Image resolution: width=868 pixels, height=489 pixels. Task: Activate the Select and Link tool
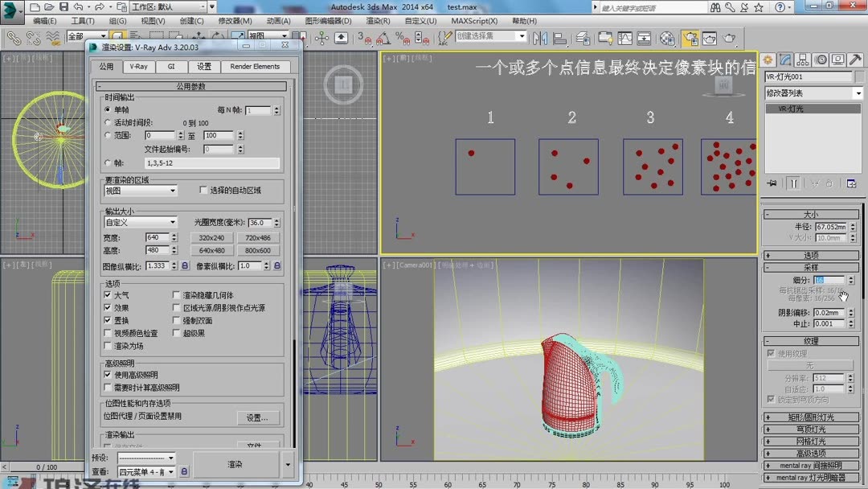tap(12, 38)
